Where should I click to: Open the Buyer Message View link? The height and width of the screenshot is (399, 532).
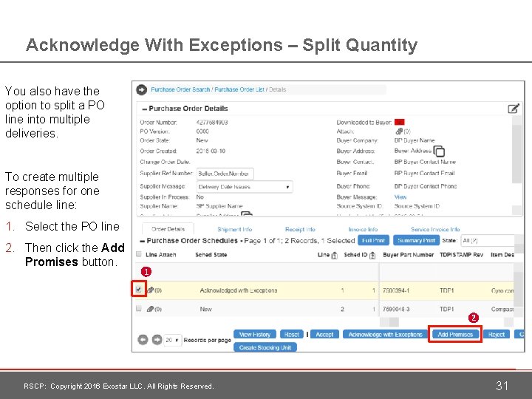coord(400,197)
